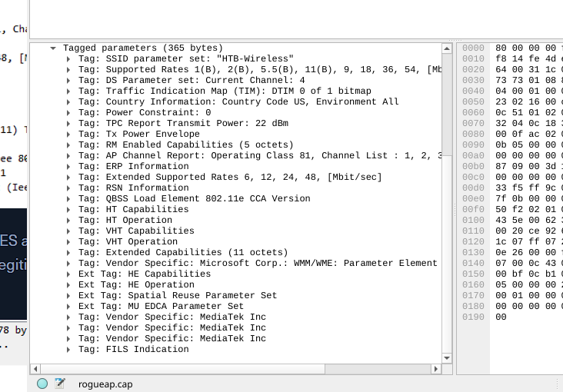This screenshot has width=563, height=392.
Task: Expand the VHT Operation tag
Action: click(x=68, y=242)
